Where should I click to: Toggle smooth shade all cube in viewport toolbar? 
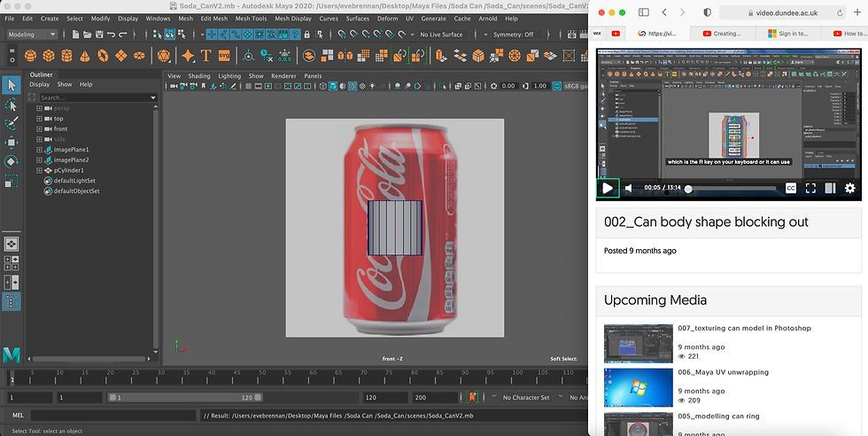coord(333,86)
